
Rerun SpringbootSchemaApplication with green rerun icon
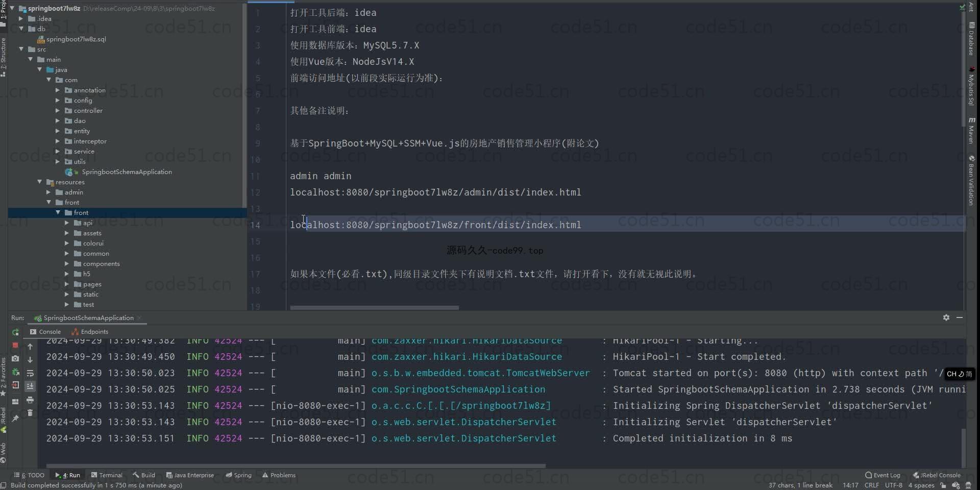pyautogui.click(x=15, y=332)
